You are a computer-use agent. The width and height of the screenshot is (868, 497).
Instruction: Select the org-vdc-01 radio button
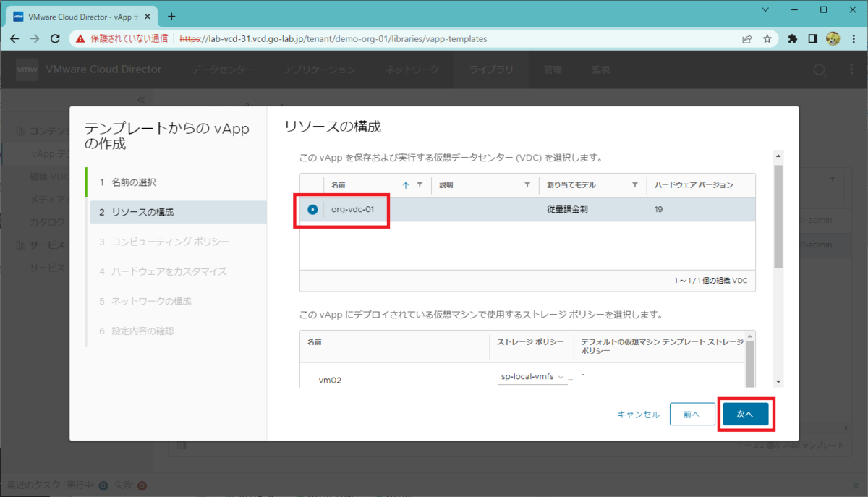(x=312, y=209)
